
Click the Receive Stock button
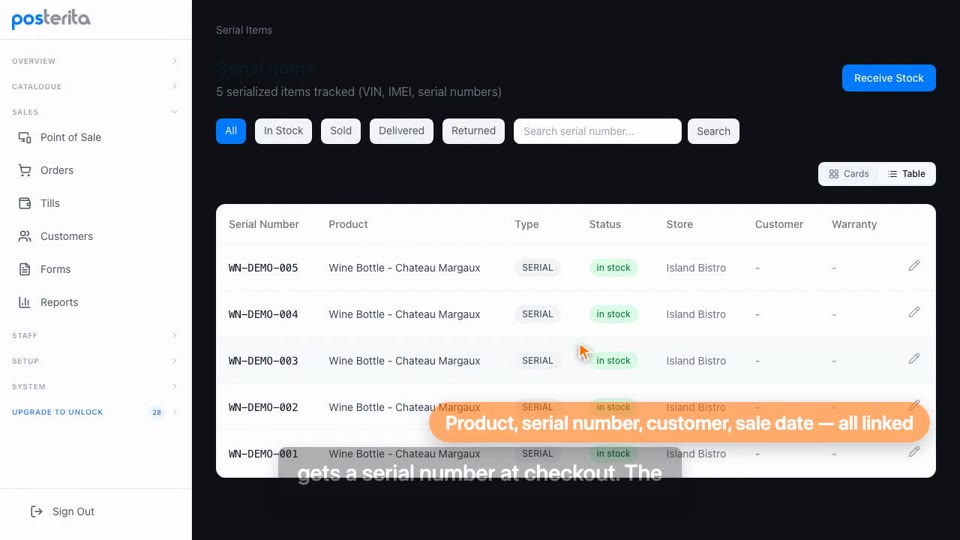tap(888, 78)
